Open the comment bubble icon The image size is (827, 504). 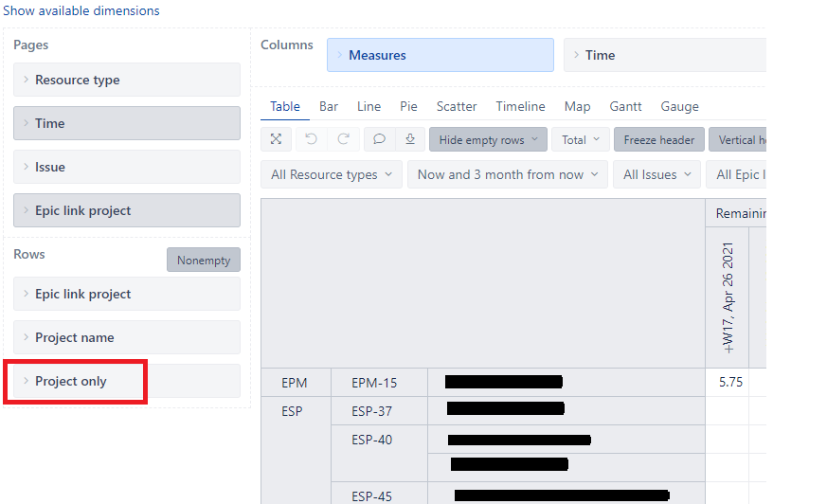click(379, 139)
